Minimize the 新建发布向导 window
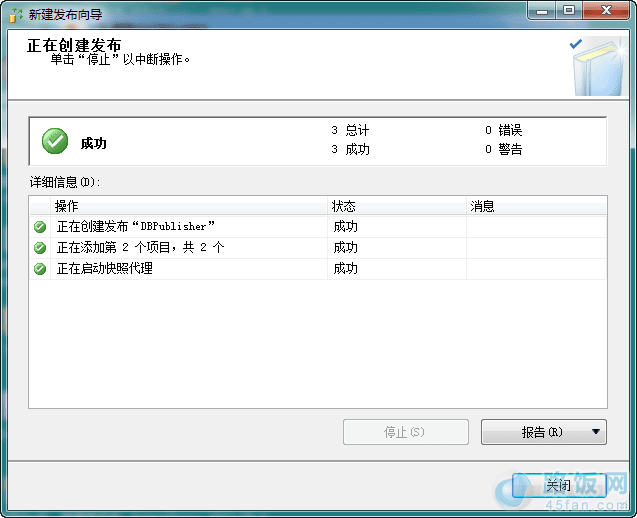637x518 pixels. pyautogui.click(x=541, y=11)
